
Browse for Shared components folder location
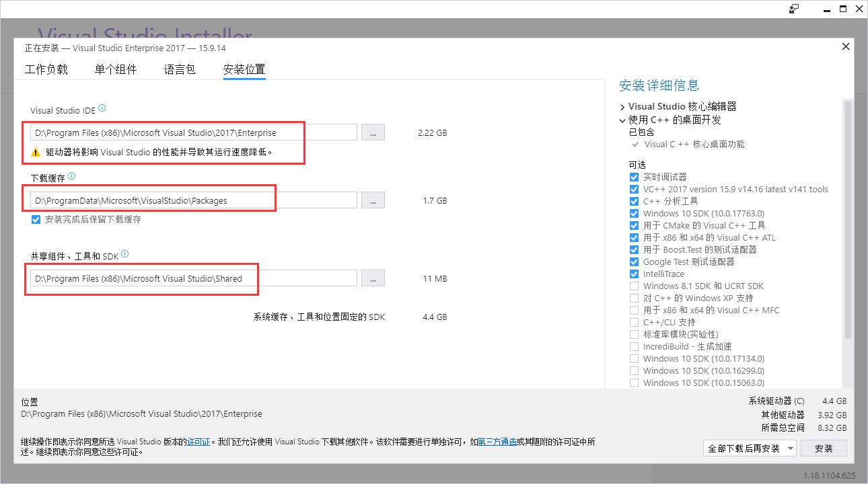click(373, 278)
